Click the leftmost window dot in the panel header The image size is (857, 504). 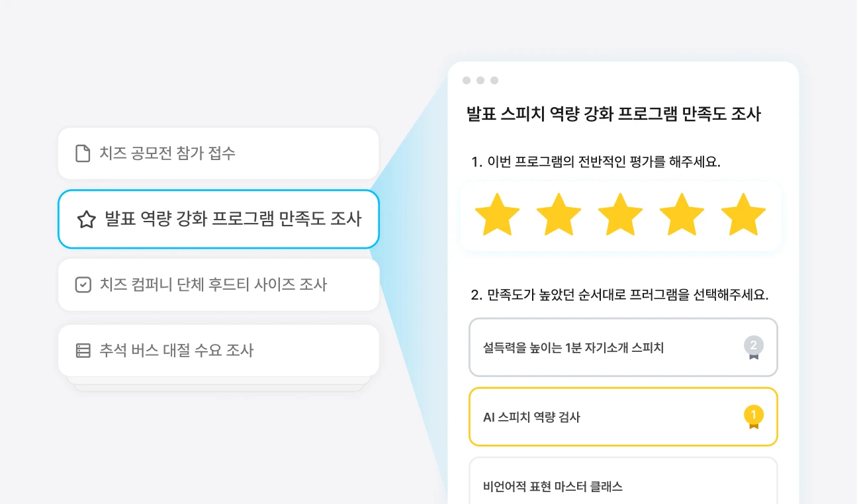tap(467, 80)
